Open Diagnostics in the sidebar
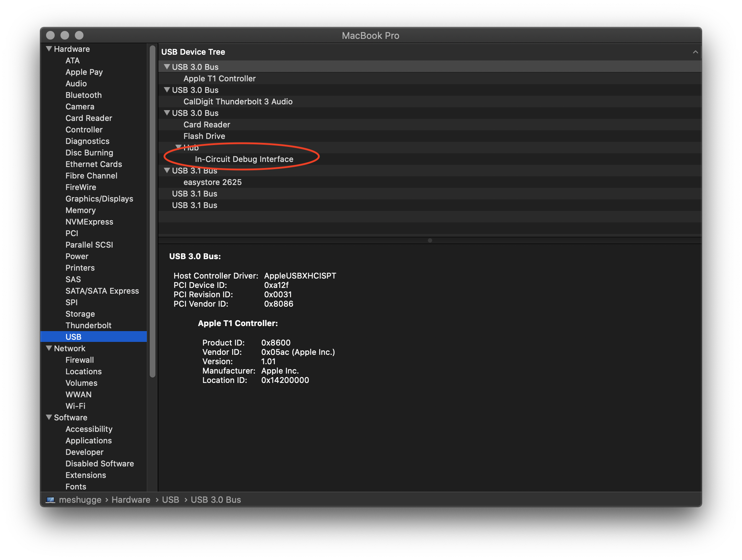 [x=87, y=141]
